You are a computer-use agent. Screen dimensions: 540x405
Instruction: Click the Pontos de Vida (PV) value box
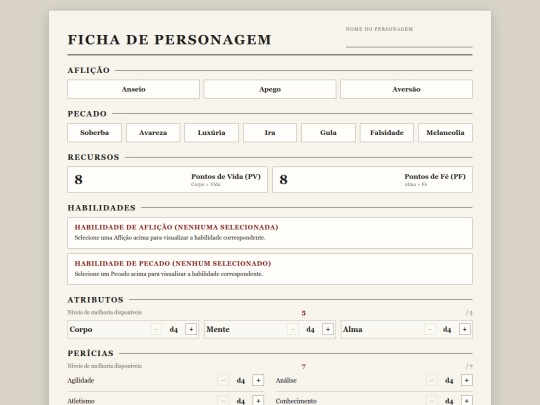pyautogui.click(x=167, y=179)
